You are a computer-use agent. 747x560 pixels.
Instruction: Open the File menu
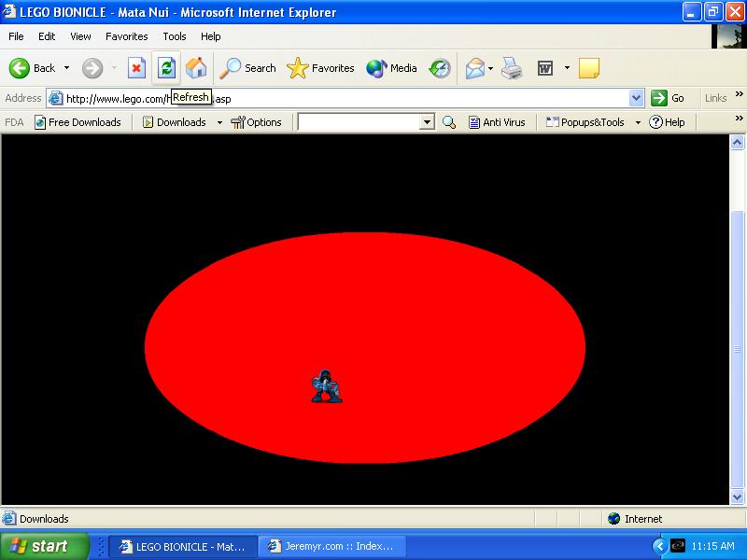16,36
